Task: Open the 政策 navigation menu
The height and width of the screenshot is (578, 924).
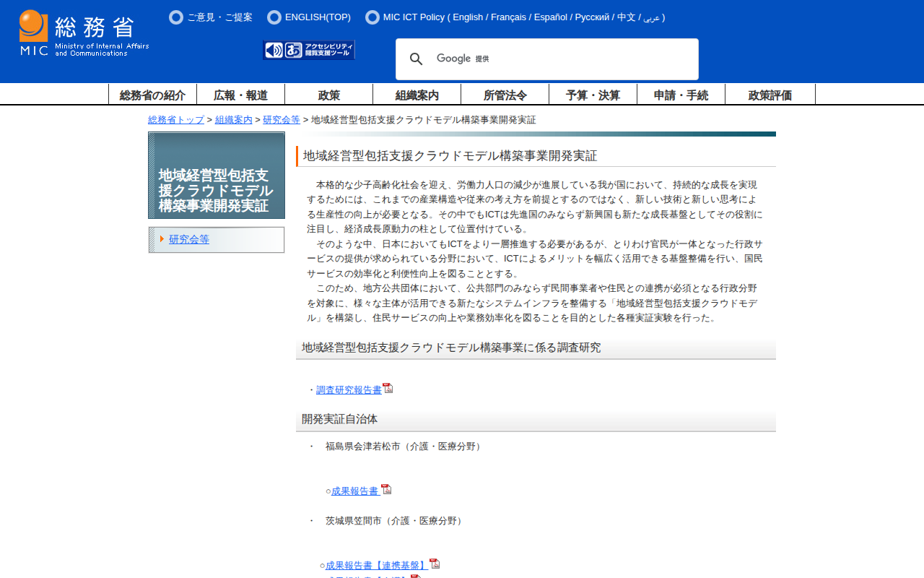Action: coord(328,95)
